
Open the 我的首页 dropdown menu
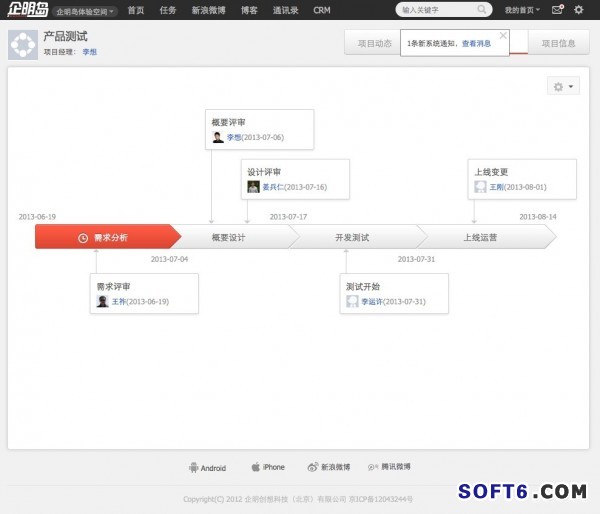click(522, 10)
